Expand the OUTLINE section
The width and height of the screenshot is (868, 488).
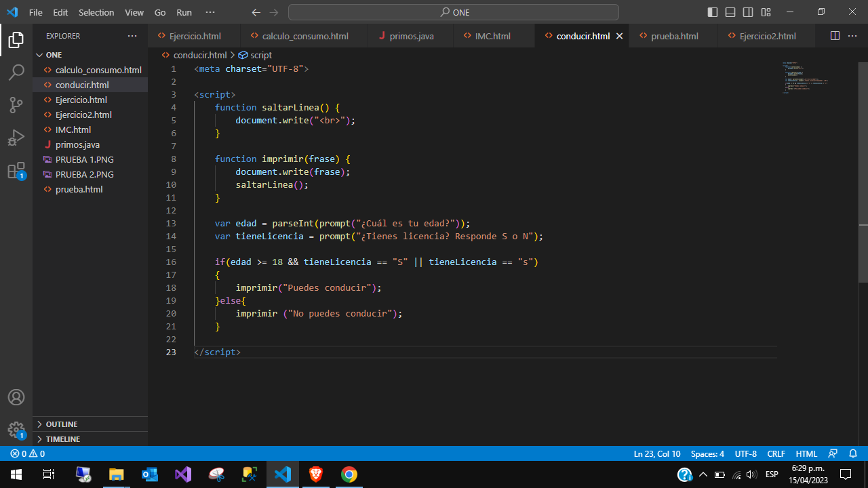(x=90, y=424)
